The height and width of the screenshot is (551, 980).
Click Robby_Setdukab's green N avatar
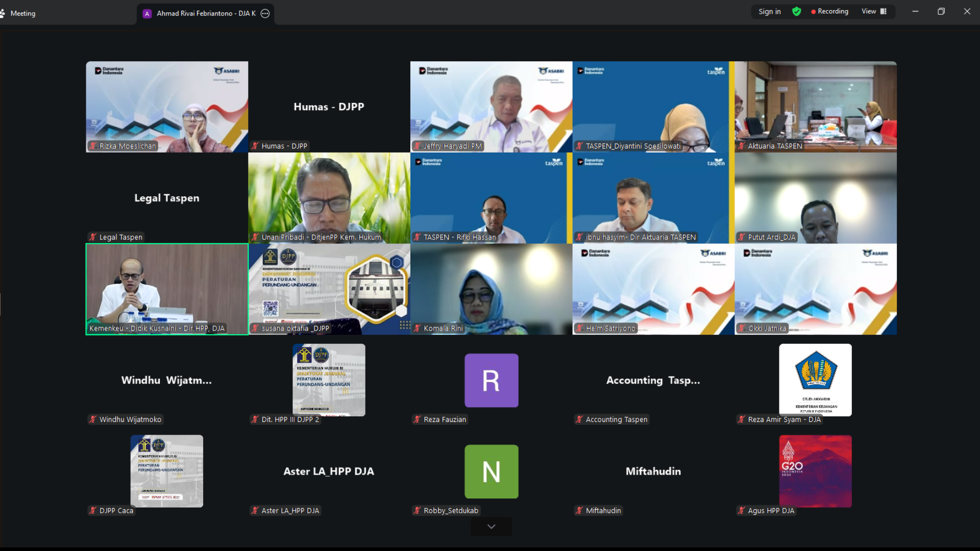(x=491, y=471)
